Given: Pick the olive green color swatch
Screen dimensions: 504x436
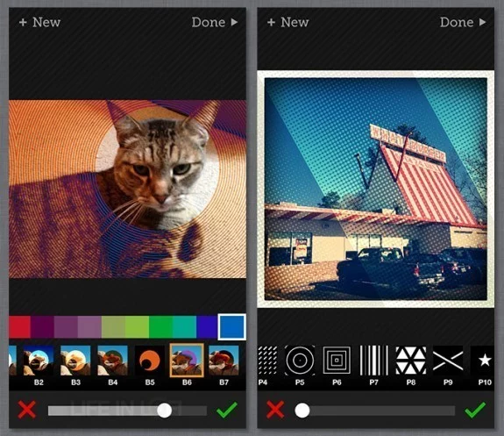Looking at the screenshot, I should pyautogui.click(x=113, y=326).
